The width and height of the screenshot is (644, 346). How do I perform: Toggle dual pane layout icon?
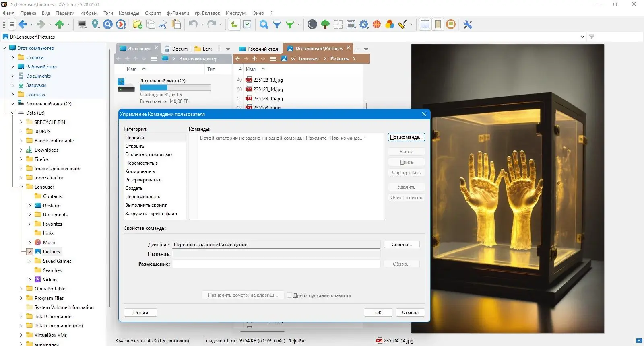tap(425, 25)
